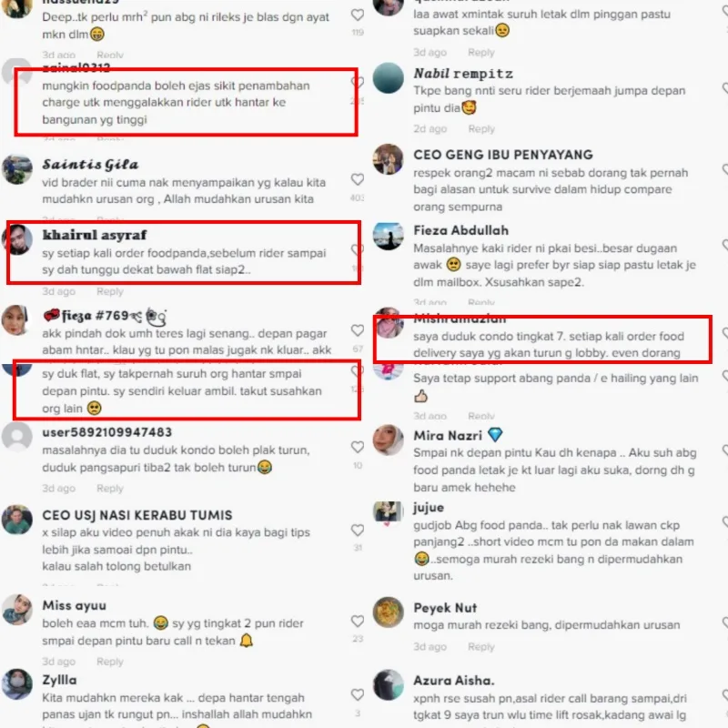The image size is (728, 728).
Task: Open Azura Aisha's profile name
Action: pos(454,681)
